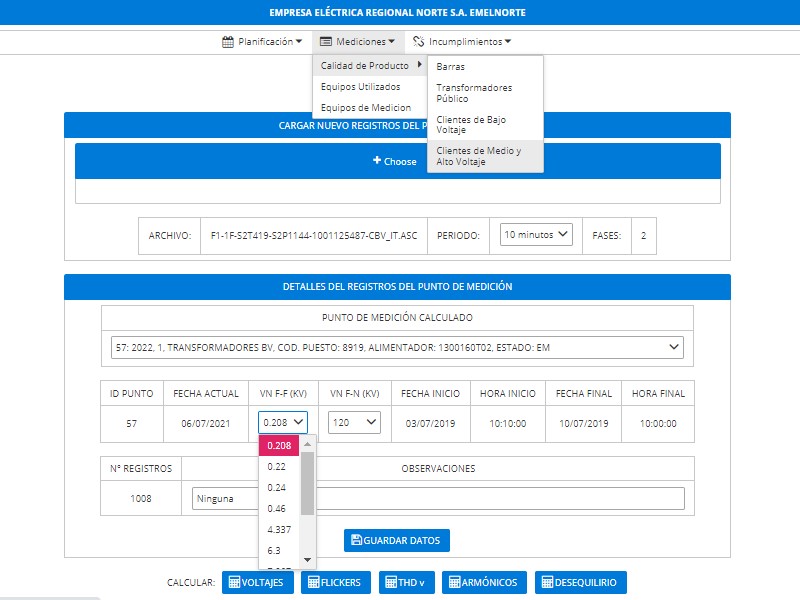Select Clientes de Bajo Voltaje submenu item
This screenshot has height=600, width=800.
tap(485, 124)
